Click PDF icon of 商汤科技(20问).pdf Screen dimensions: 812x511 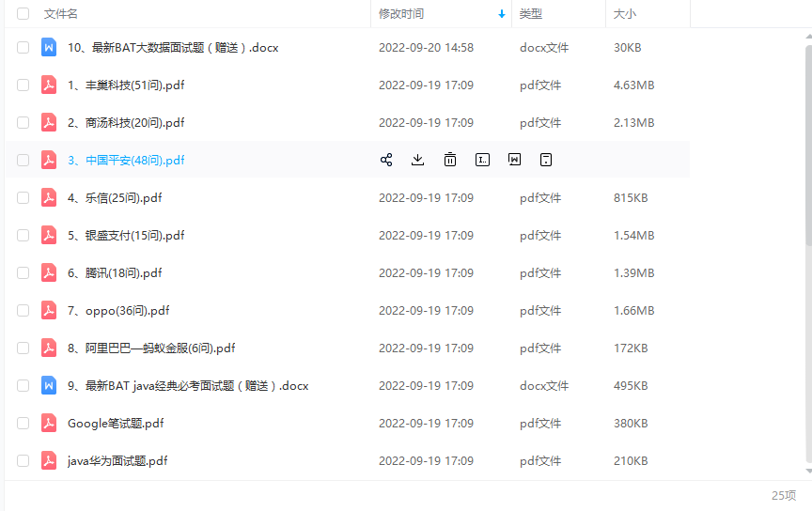pos(49,123)
